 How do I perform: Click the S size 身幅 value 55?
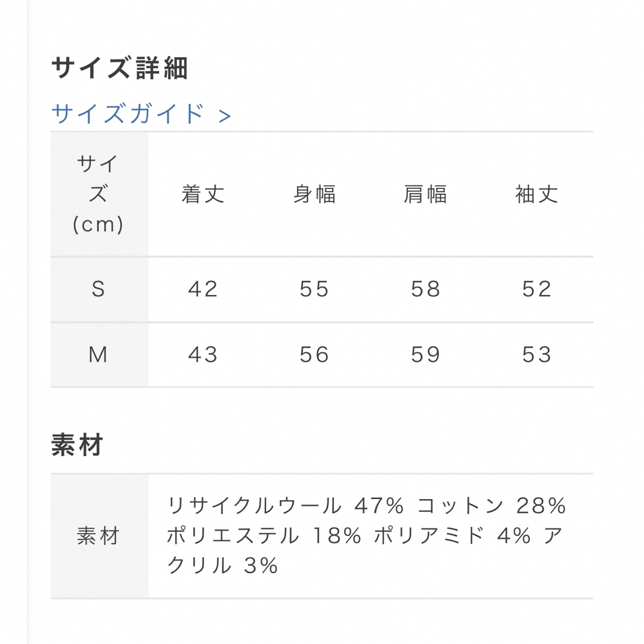315,289
